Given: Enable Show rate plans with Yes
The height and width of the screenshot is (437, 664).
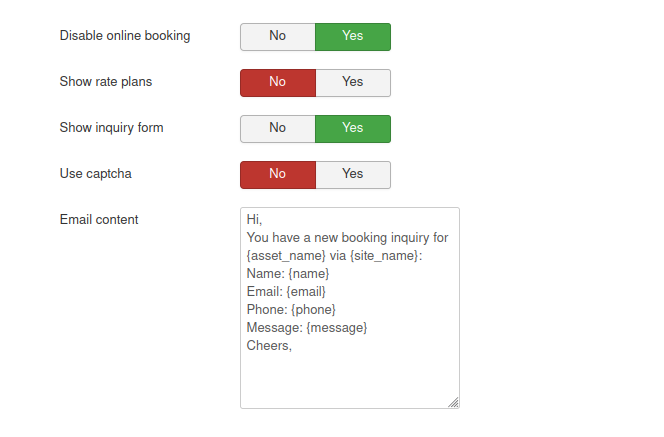Looking at the screenshot, I should 352,82.
